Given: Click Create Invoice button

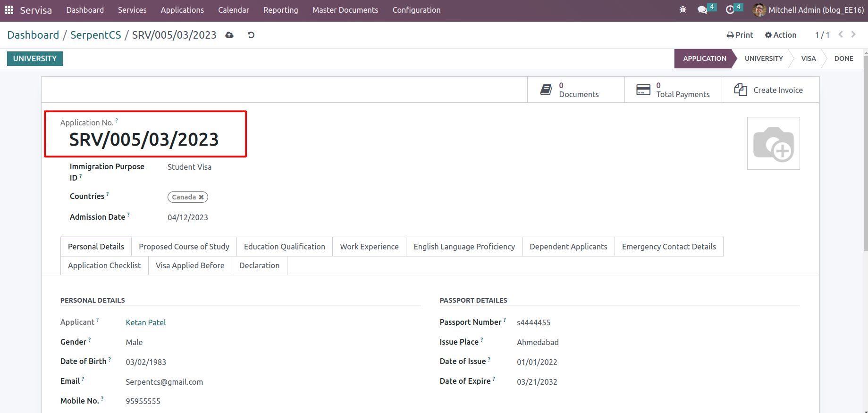Looking at the screenshot, I should coord(770,90).
